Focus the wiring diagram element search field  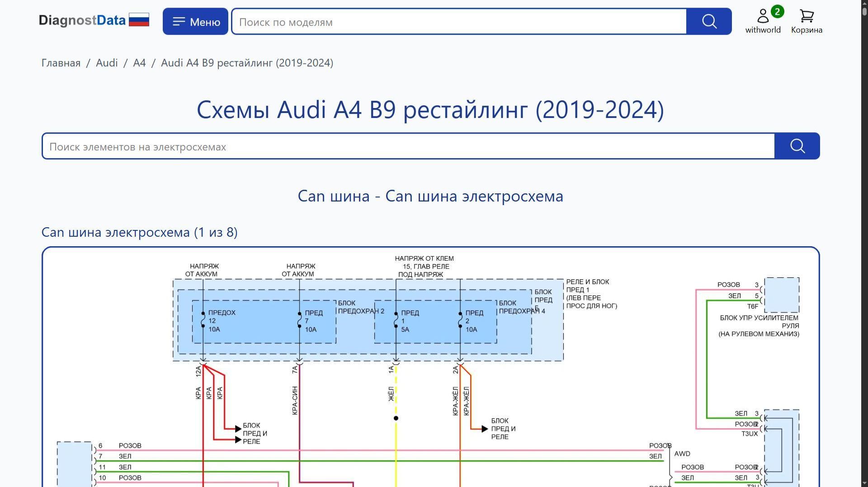(408, 146)
